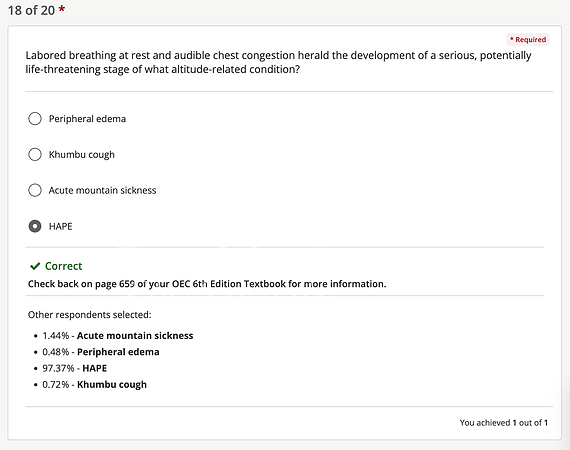This screenshot has height=450, width=570.
Task: Click the selected HAPE radio button
Action: coord(35,226)
